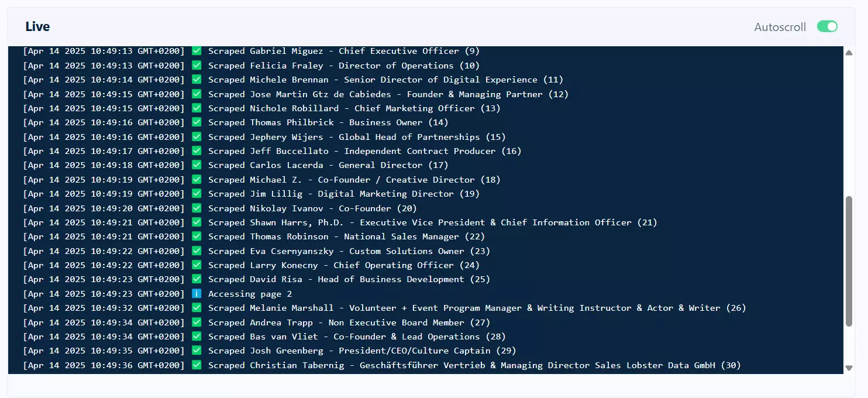Click the Autoscroll label text
This screenshot has height=398, width=868.
point(780,27)
